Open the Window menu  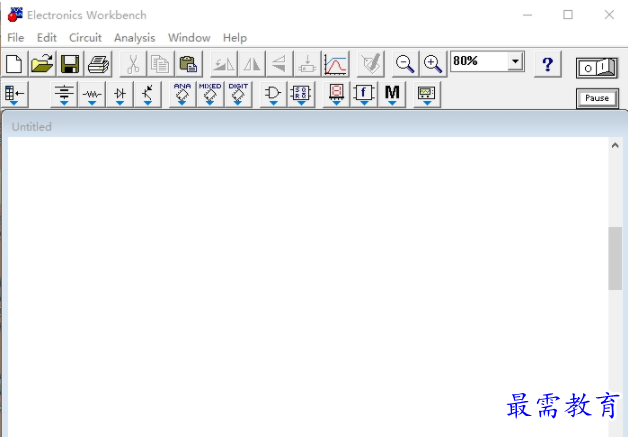189,38
